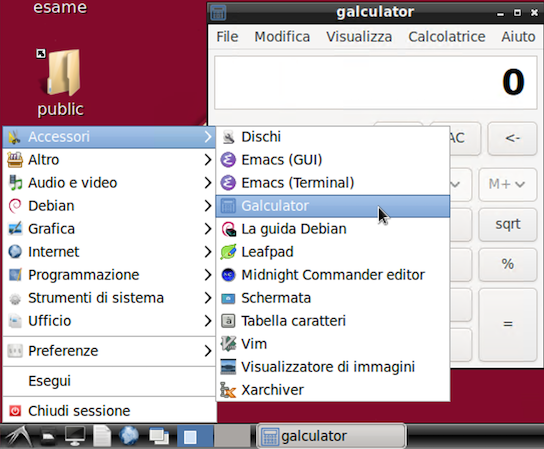
Task: Select the Esegui menu entry
Action: coord(109,381)
